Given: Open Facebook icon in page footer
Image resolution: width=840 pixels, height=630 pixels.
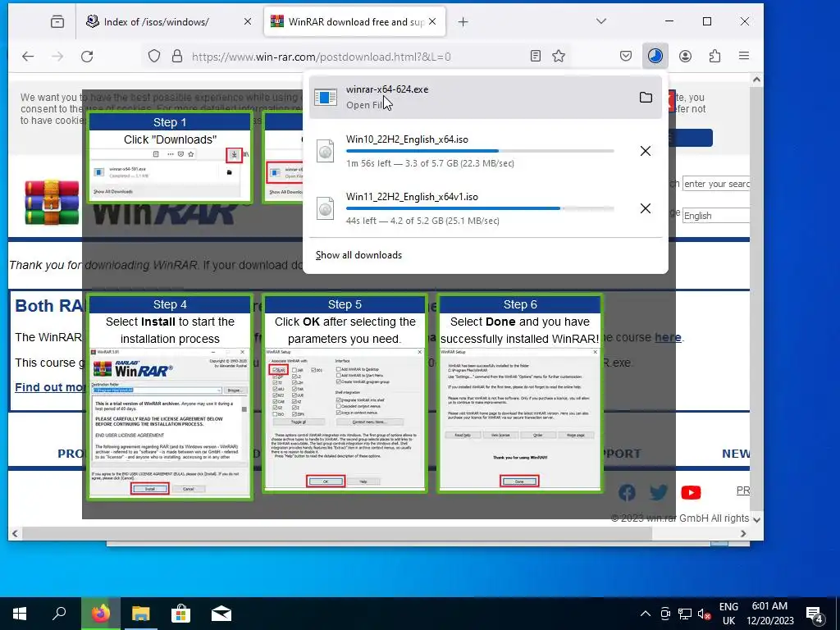Looking at the screenshot, I should tap(627, 492).
